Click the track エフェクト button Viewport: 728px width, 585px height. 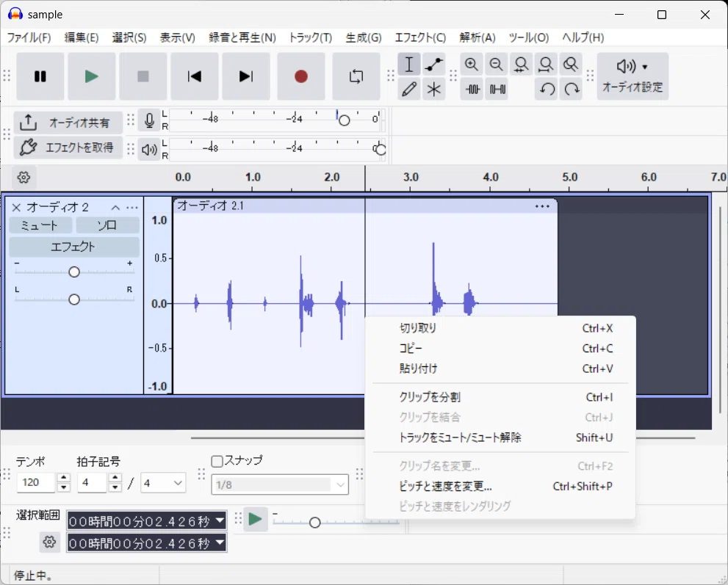[x=74, y=247]
